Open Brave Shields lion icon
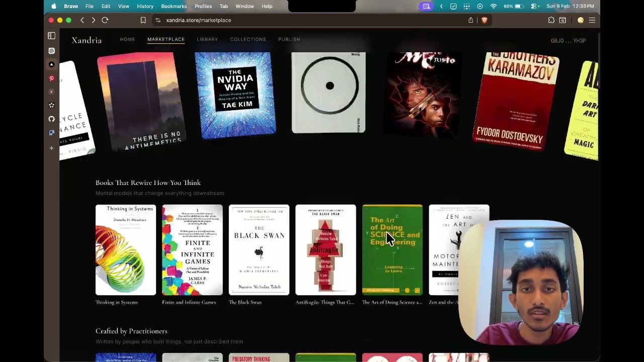The width and height of the screenshot is (644, 362). 484,20
